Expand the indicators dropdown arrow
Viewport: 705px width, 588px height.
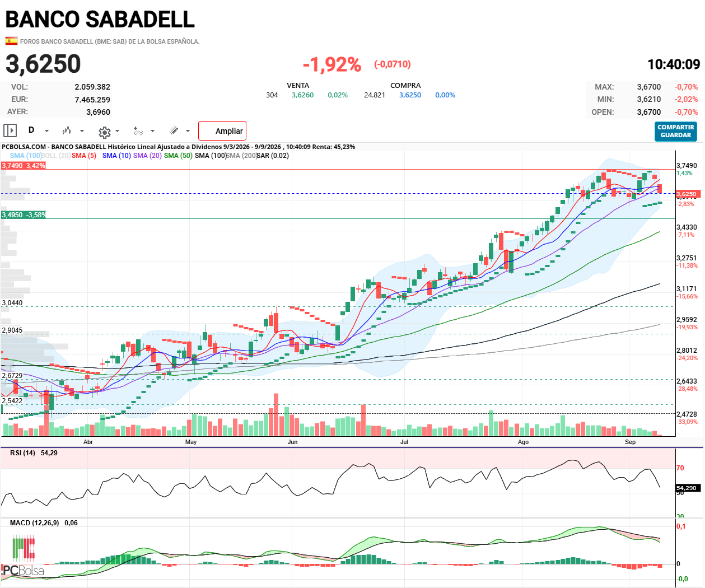[152, 131]
